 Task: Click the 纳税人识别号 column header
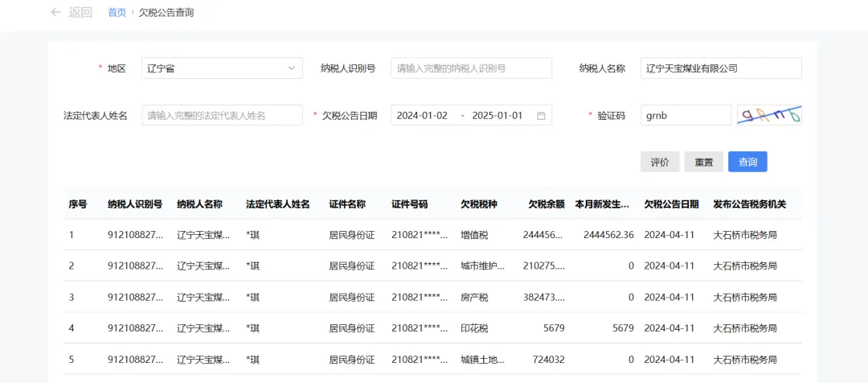[x=135, y=204]
